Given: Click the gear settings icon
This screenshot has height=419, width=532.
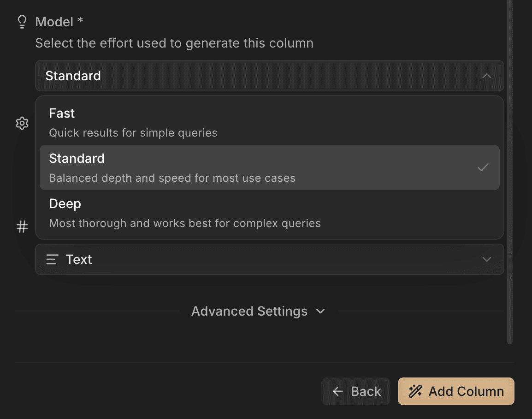Looking at the screenshot, I should pos(22,123).
